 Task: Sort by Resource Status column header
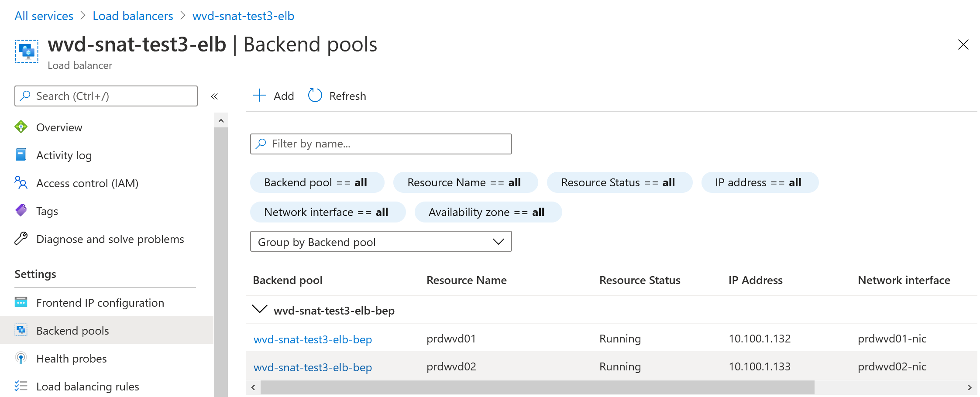(640, 280)
